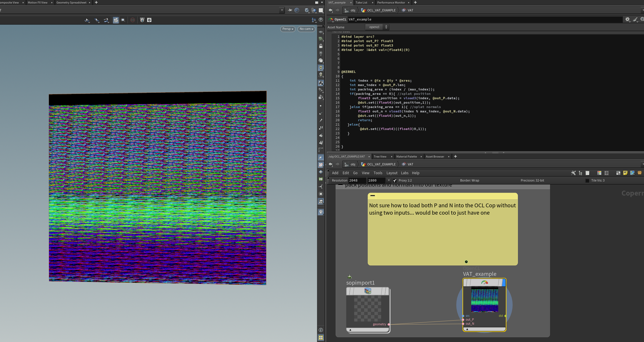Click the lock camera icon in viewport sidebar
644x342 pixels.
pos(321,46)
